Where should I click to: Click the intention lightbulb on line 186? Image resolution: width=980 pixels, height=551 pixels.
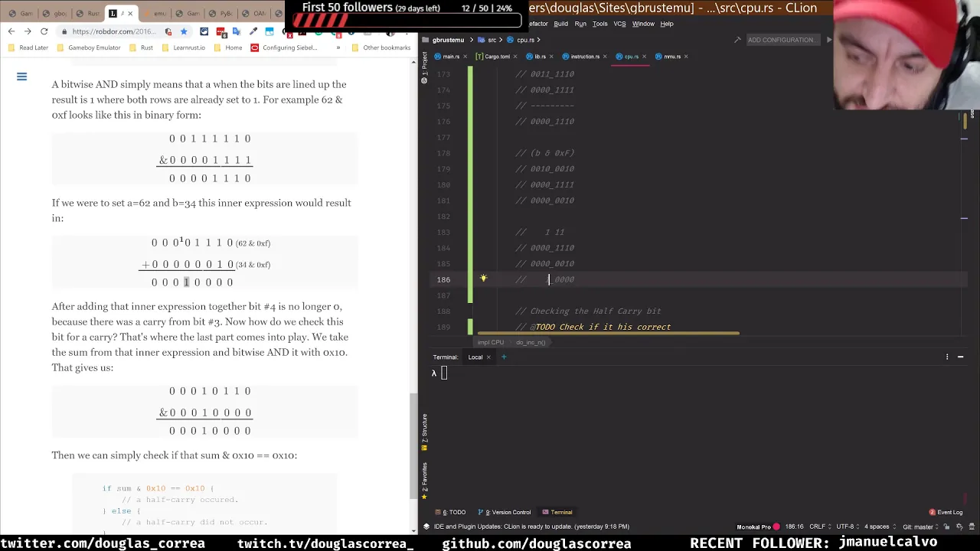coord(483,279)
